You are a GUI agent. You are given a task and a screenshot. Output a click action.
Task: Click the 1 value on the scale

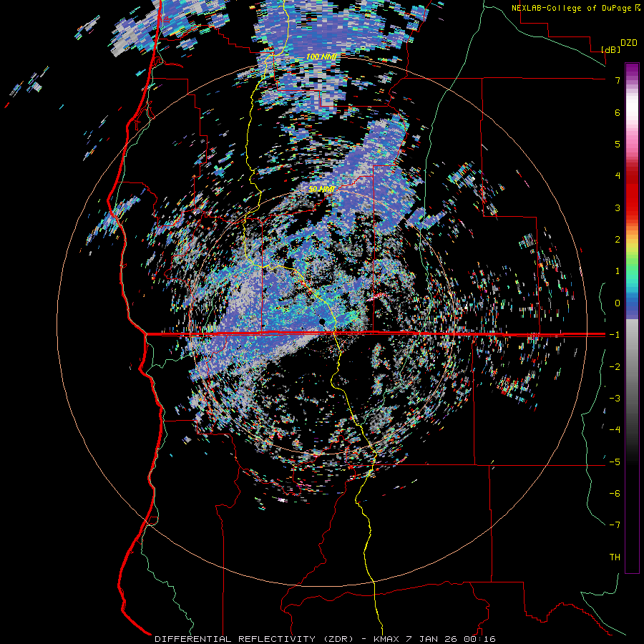(618, 271)
